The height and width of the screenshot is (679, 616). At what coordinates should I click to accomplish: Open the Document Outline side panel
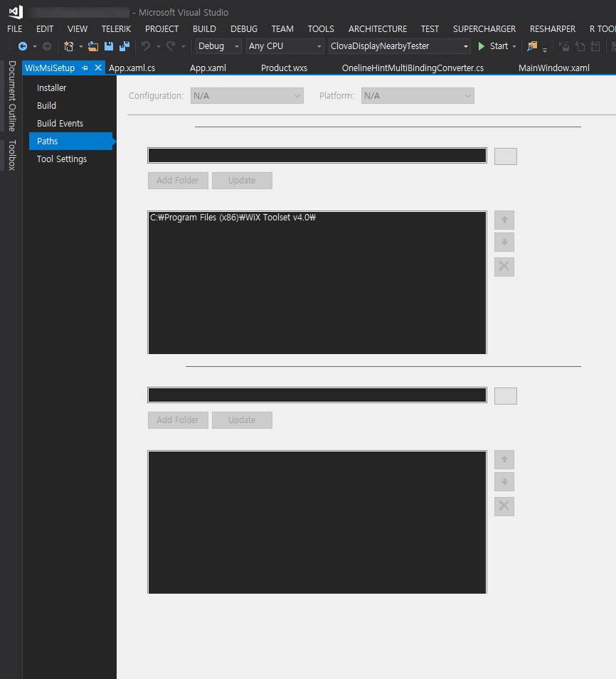12,96
